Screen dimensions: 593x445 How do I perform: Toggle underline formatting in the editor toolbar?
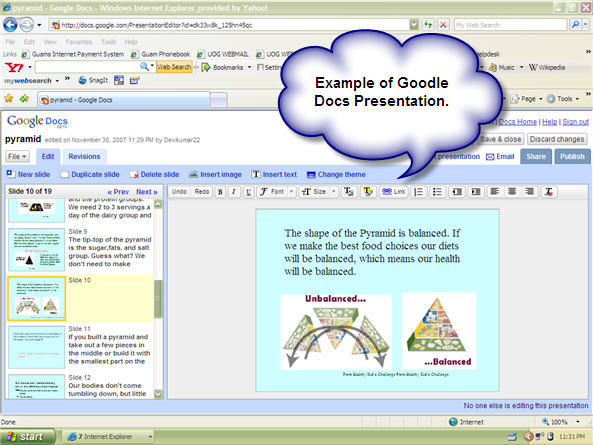point(248,192)
